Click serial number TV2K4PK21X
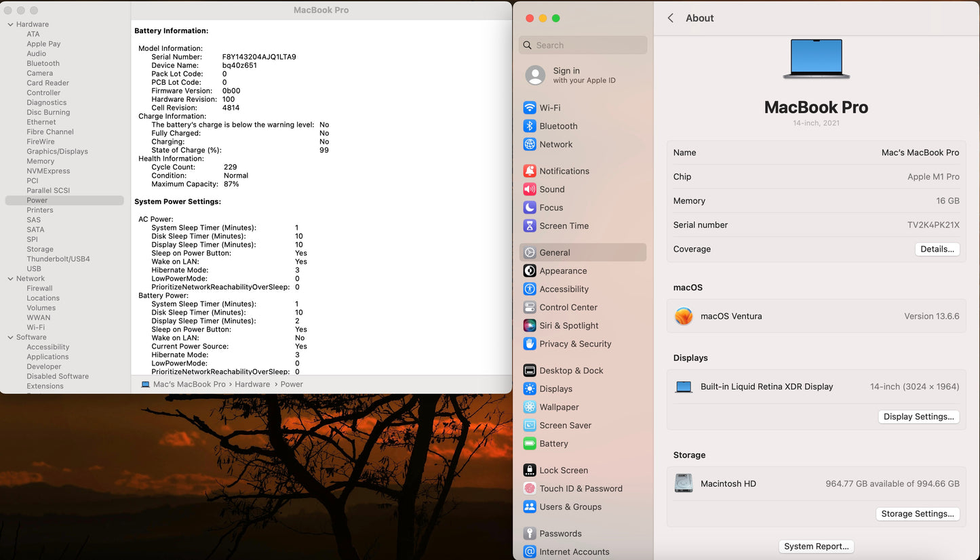This screenshot has width=980, height=560. (x=933, y=225)
